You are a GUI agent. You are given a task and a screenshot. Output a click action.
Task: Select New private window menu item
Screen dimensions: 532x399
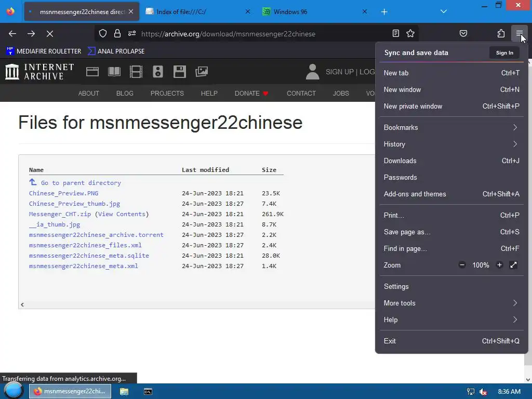coord(451,106)
